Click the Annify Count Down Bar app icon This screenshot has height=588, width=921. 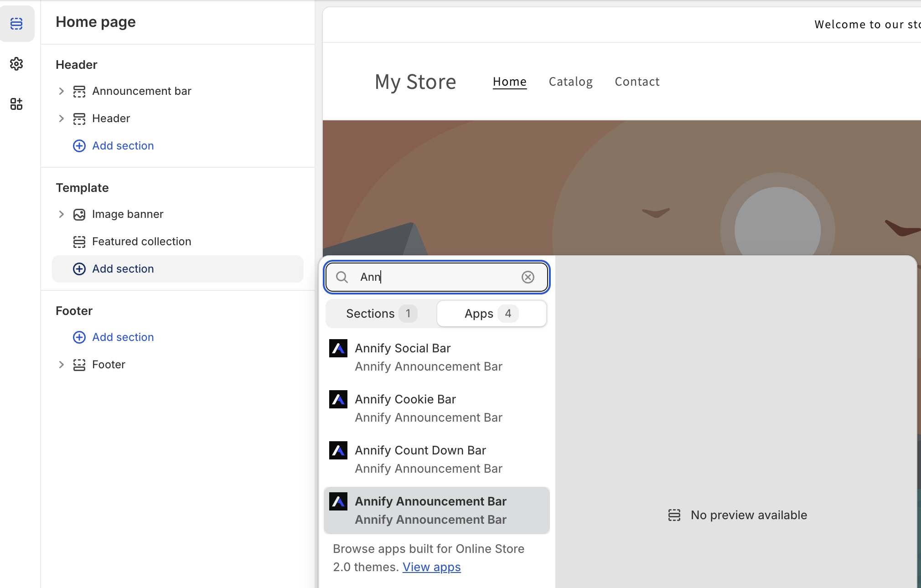click(338, 451)
